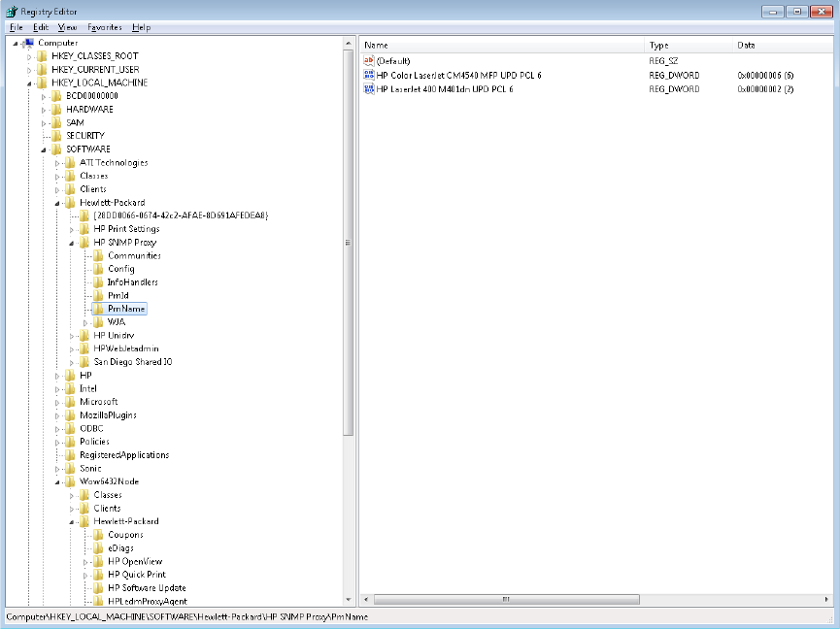Sort values by the Data column header
The height and width of the screenshot is (629, 840).
click(783, 45)
